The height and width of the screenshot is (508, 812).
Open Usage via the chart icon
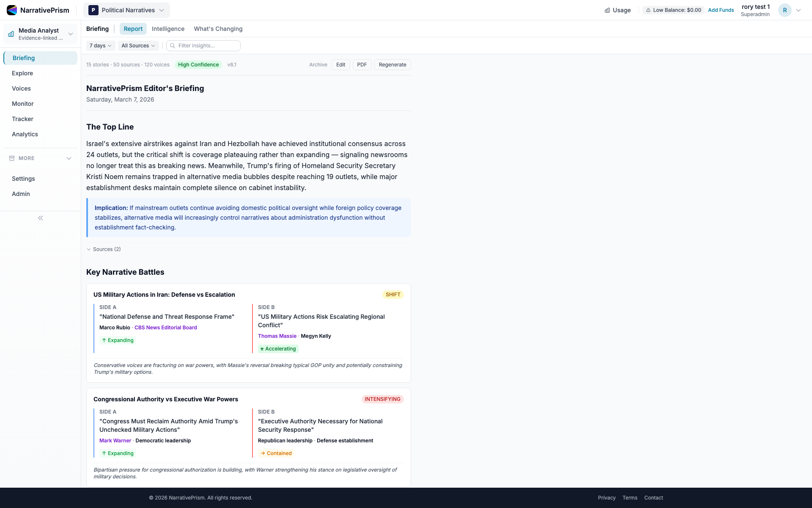click(607, 10)
